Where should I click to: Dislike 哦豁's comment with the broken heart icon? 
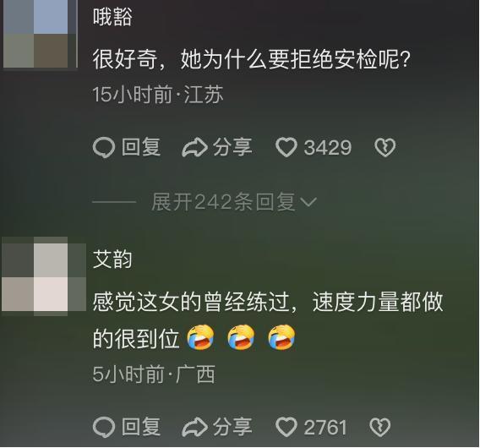point(385,147)
